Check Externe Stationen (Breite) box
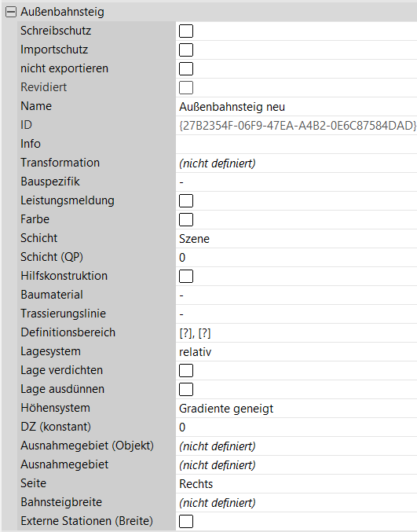This screenshot has height=532, width=417. pos(186,521)
